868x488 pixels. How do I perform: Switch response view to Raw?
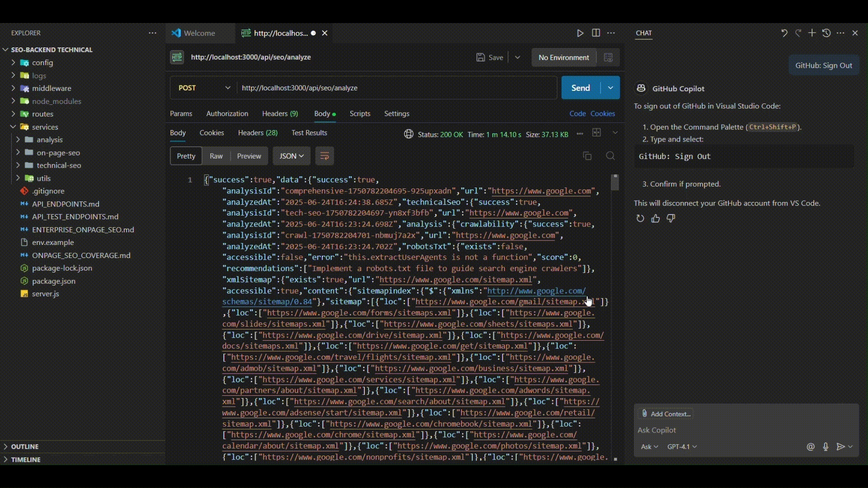pyautogui.click(x=216, y=156)
